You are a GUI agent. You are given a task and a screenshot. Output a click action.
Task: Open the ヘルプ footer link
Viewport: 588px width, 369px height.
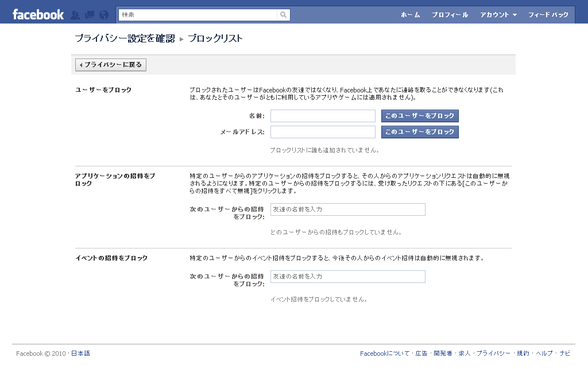544,354
